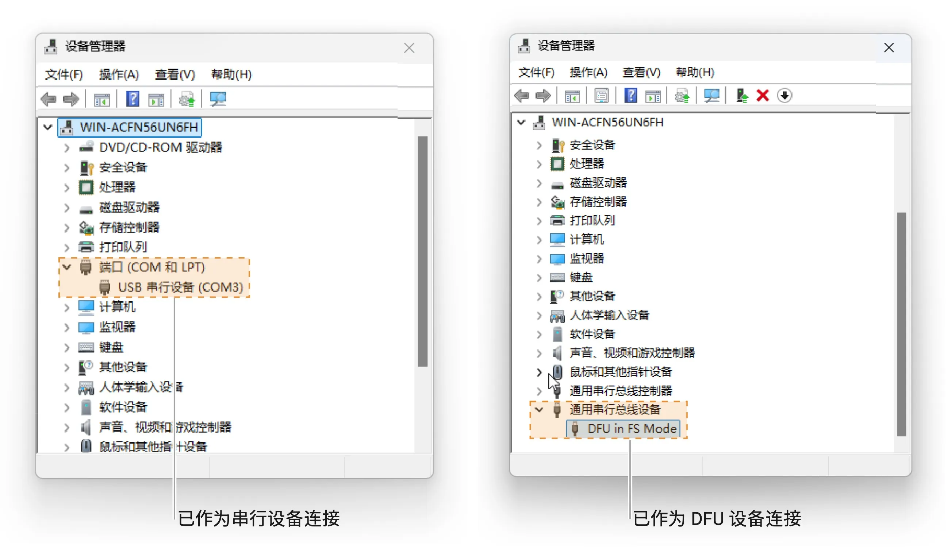Close the left 设备管理器 window

tap(409, 48)
